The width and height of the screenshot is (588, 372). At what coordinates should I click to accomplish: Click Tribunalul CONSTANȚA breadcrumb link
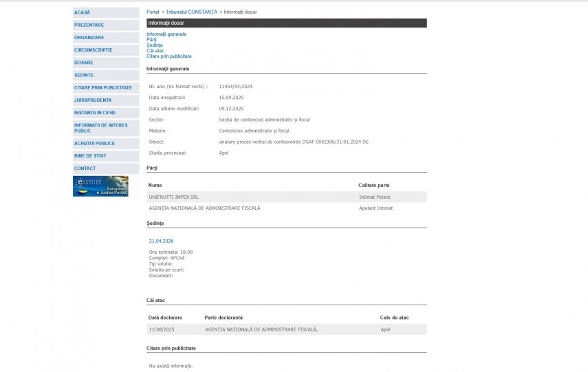(x=191, y=12)
